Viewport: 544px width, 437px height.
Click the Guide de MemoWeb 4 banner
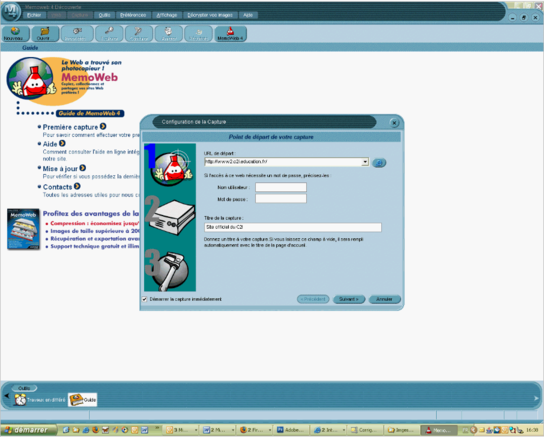coord(90,113)
